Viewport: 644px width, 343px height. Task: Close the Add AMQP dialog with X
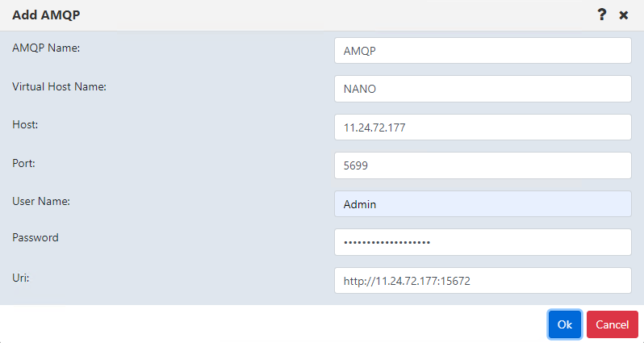click(624, 15)
